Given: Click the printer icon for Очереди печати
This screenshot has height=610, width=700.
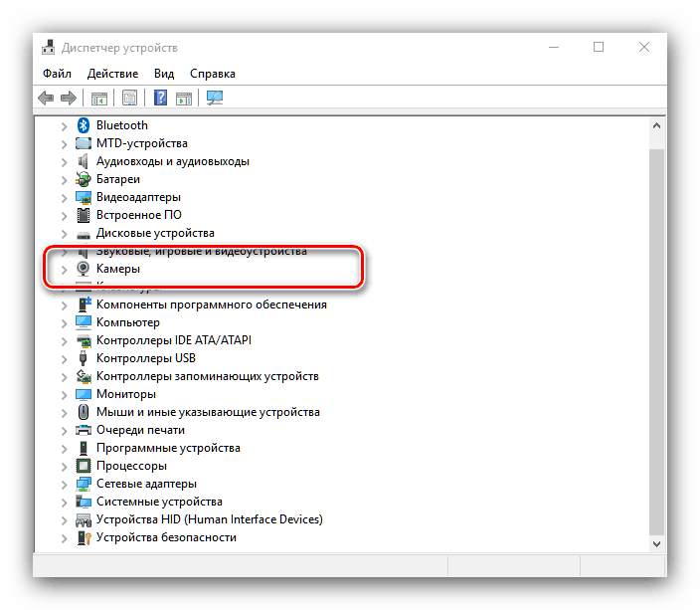Looking at the screenshot, I should tap(84, 430).
